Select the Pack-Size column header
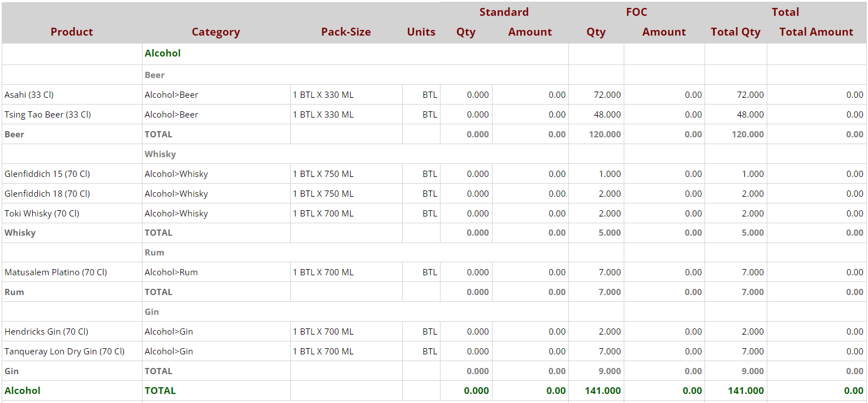The image size is (868, 403). tap(346, 32)
